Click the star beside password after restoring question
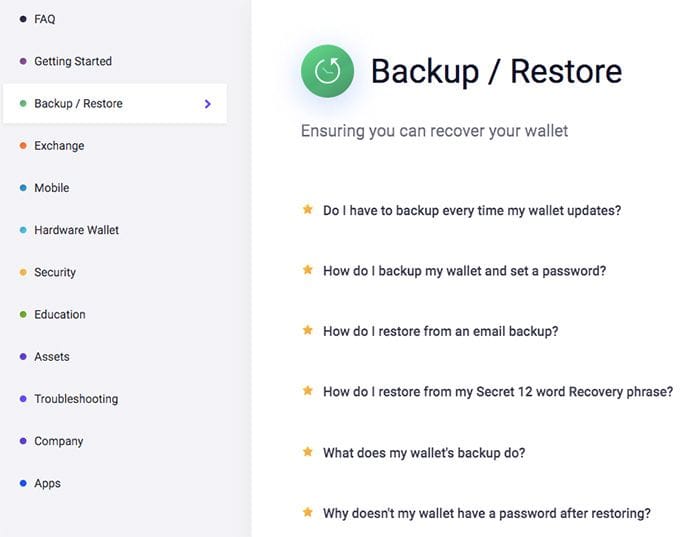Screen dimensions: 680x537 (x=308, y=512)
